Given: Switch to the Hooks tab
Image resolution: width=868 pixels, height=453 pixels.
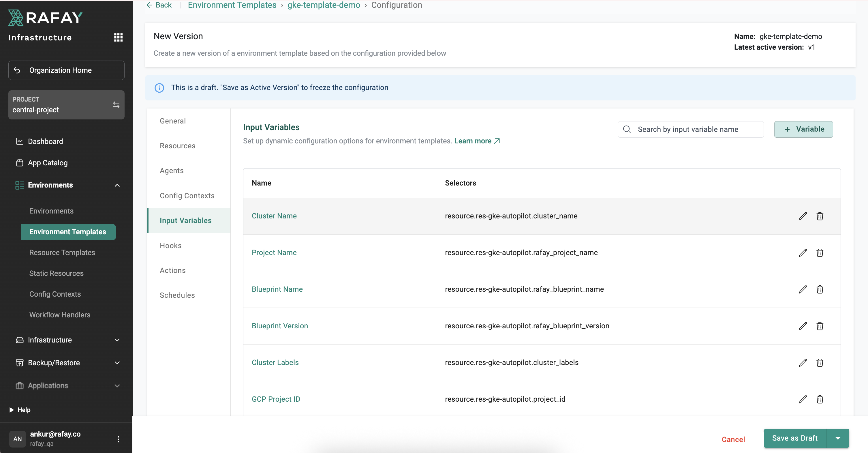Looking at the screenshot, I should pos(170,245).
